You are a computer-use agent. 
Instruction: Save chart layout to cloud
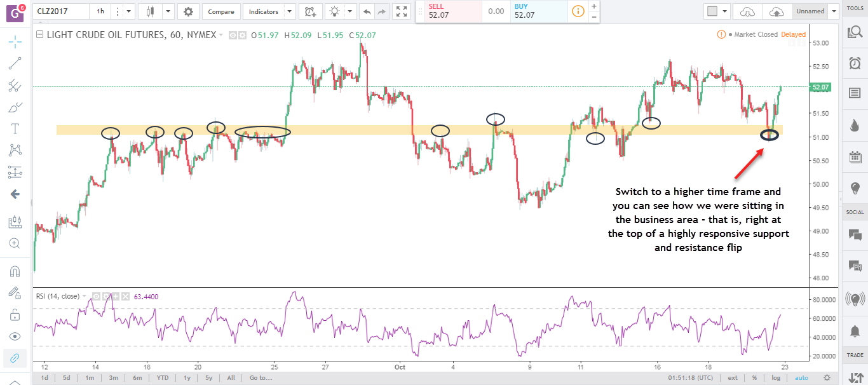click(776, 11)
